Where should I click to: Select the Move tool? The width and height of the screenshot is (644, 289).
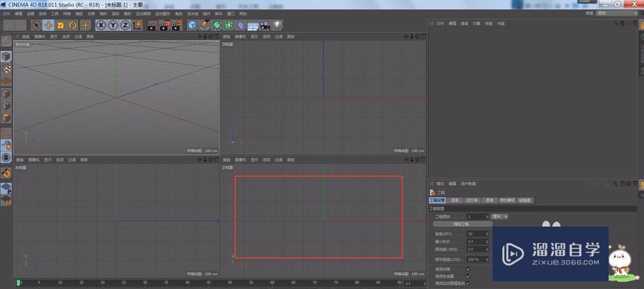click(x=48, y=26)
